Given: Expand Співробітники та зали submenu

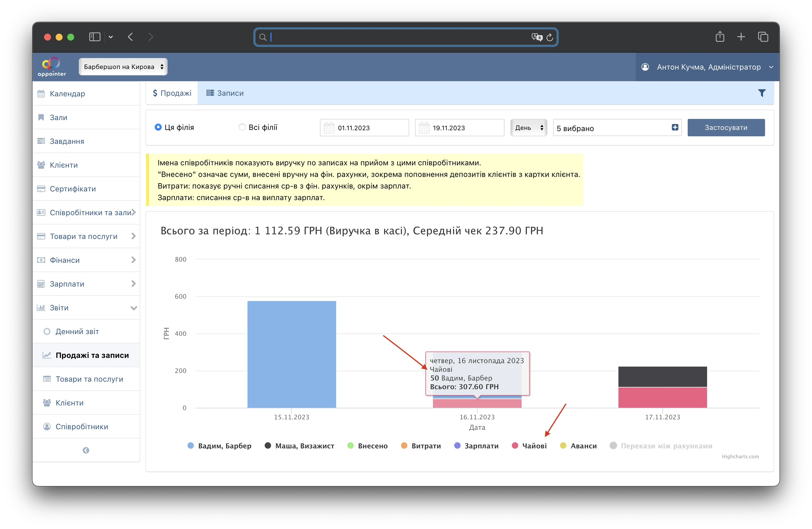Looking at the screenshot, I should [86, 212].
